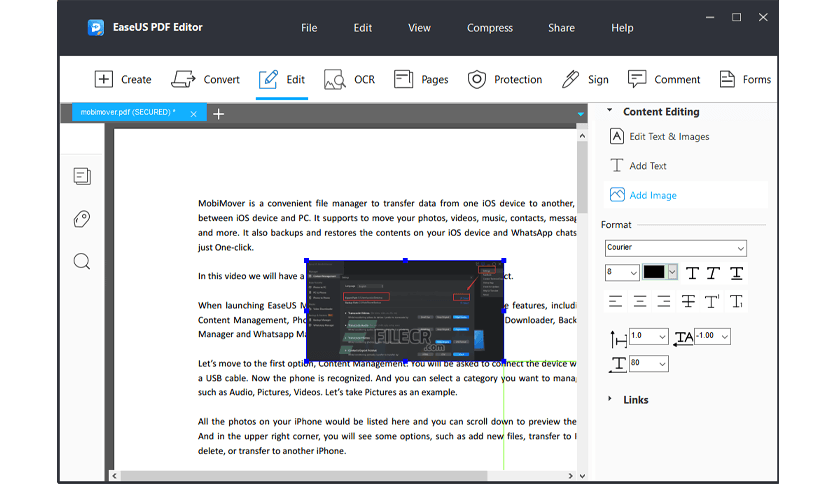Click the scroll right arrow

tap(570, 475)
